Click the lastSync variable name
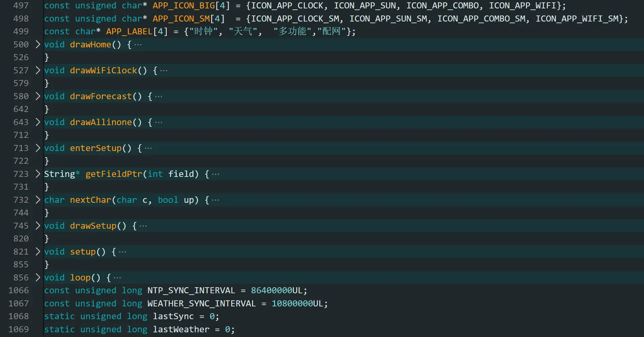 pos(173,316)
